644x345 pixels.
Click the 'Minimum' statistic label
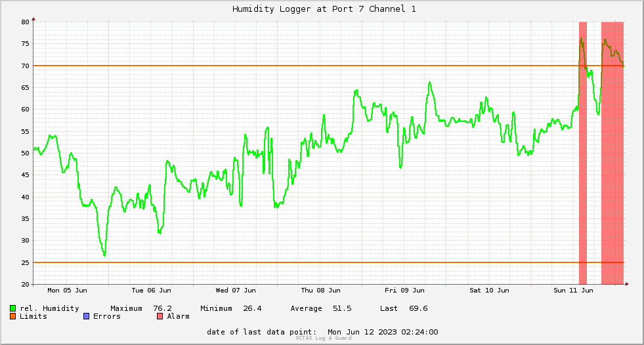(x=216, y=308)
